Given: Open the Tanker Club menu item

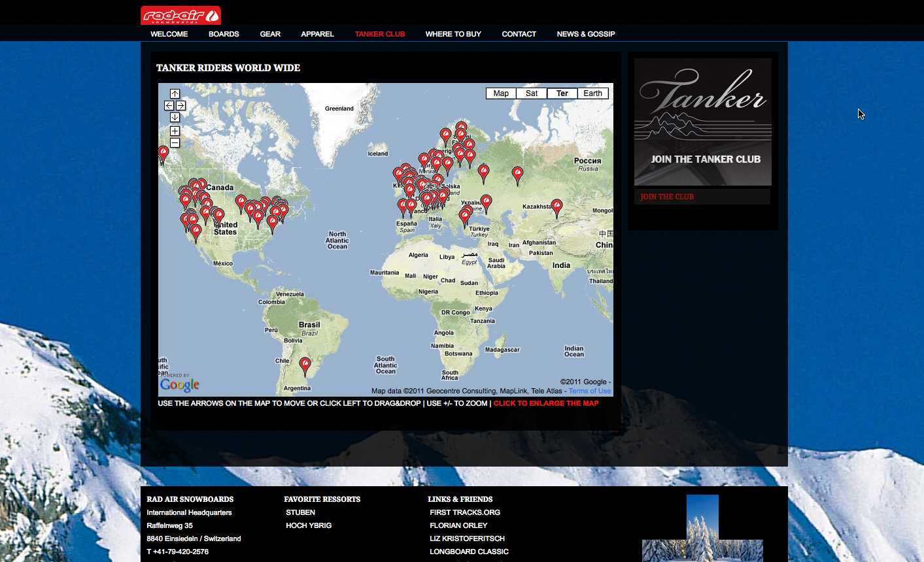Looking at the screenshot, I should coord(380,34).
